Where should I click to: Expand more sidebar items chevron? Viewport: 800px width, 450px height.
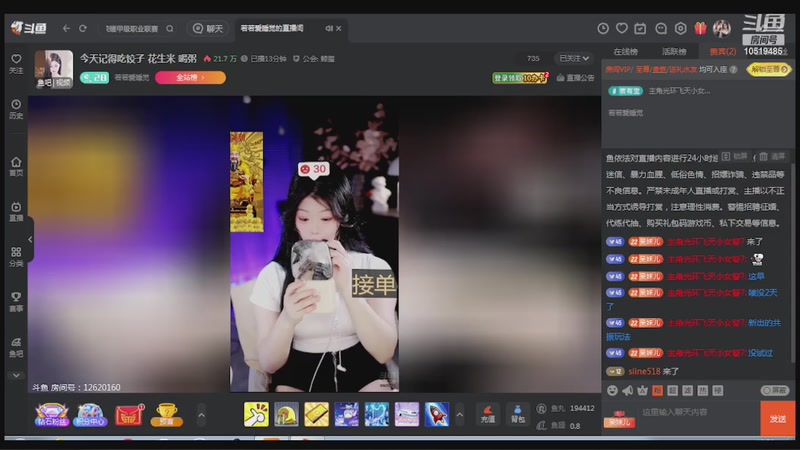coord(16,376)
